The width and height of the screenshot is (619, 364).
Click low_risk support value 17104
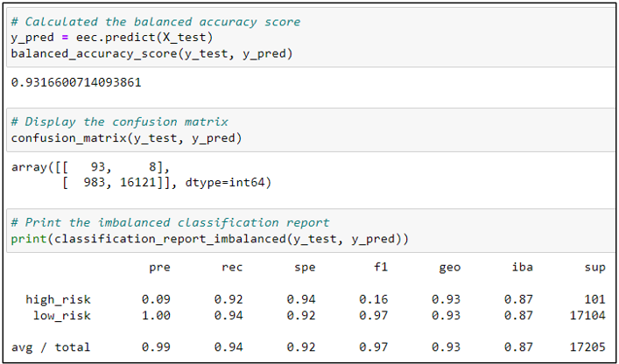(587, 316)
